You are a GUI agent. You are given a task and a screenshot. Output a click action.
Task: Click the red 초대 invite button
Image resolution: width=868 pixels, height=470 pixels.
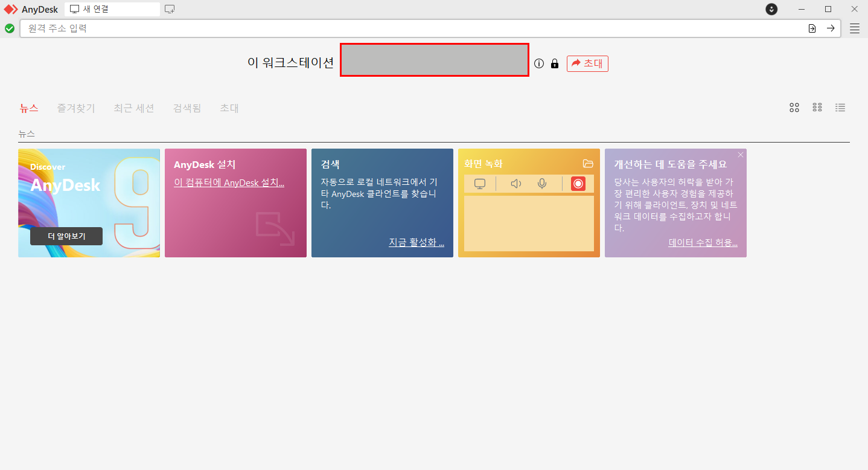(587, 63)
